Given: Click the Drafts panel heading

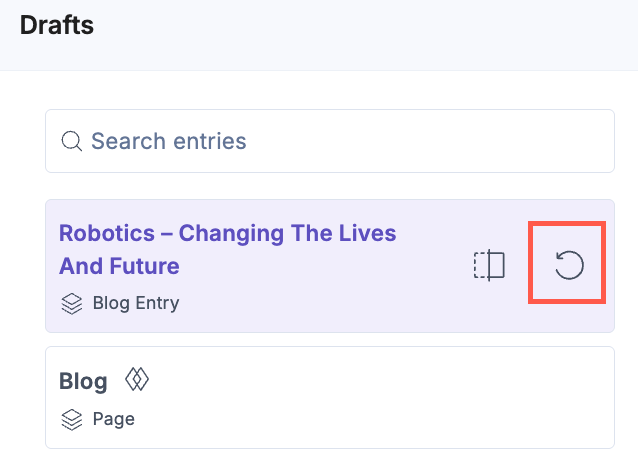Looking at the screenshot, I should coord(57,25).
